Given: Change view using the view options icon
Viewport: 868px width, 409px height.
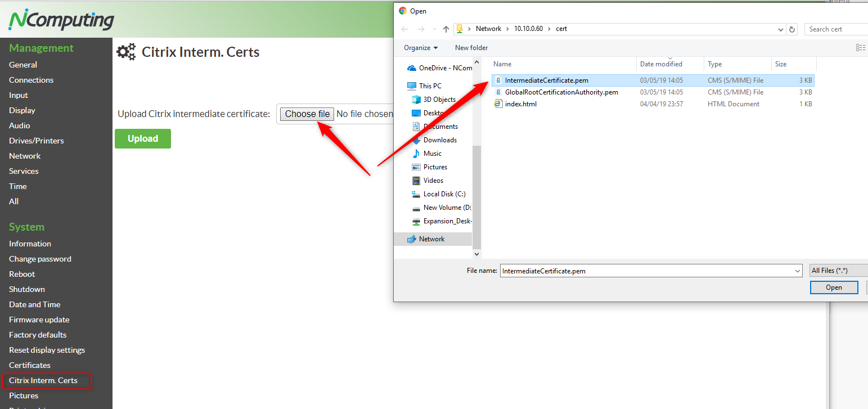Looking at the screenshot, I should pos(860,48).
